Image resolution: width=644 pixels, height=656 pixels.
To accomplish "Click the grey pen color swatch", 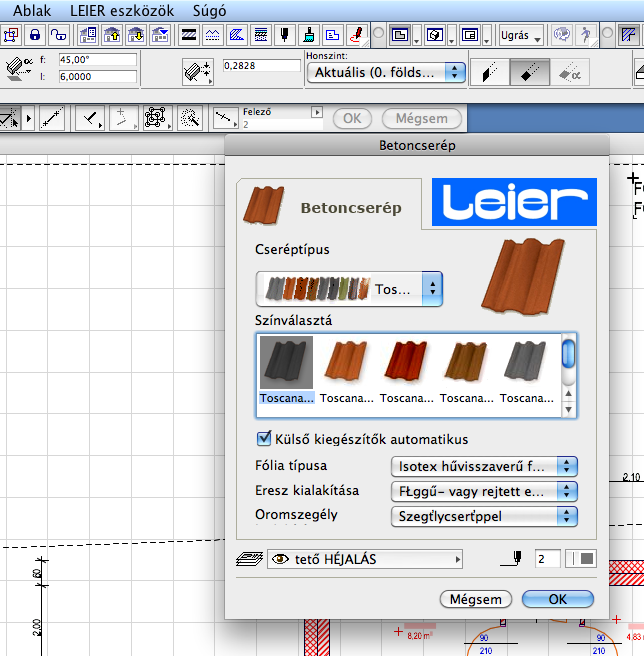I will click(587, 559).
